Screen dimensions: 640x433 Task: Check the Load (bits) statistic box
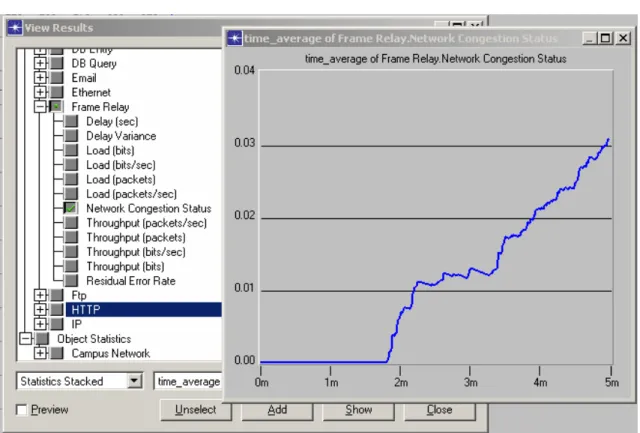(x=71, y=150)
